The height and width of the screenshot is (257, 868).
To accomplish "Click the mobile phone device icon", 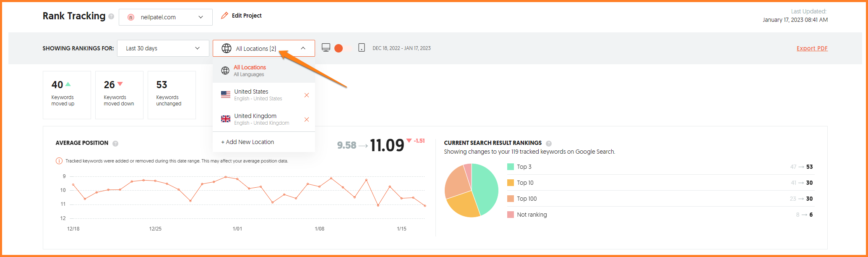I will tap(362, 48).
